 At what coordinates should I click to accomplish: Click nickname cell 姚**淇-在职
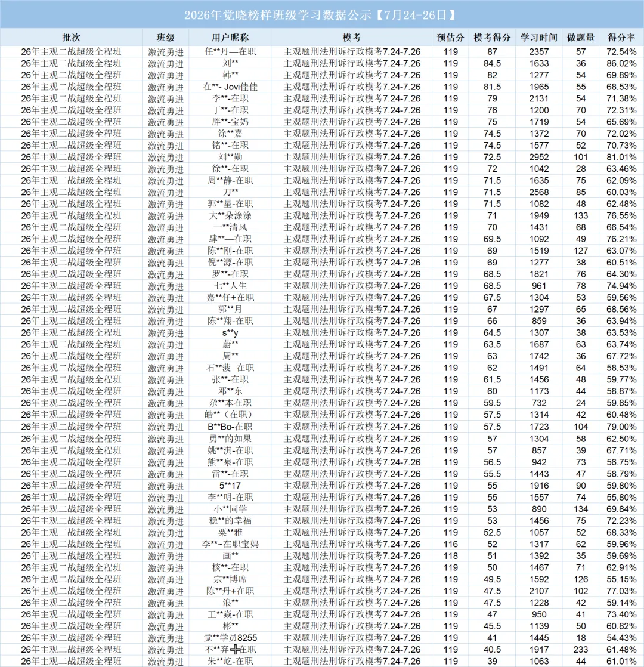pyautogui.click(x=230, y=450)
